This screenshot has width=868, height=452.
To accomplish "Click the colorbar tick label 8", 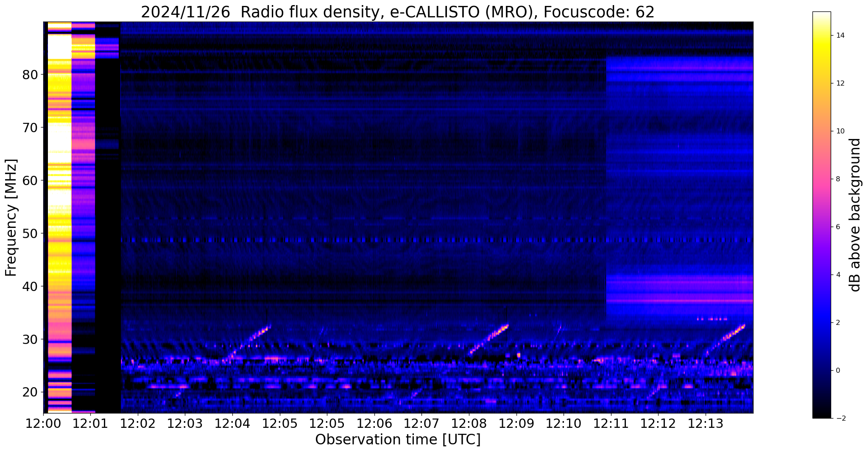I will [837, 179].
